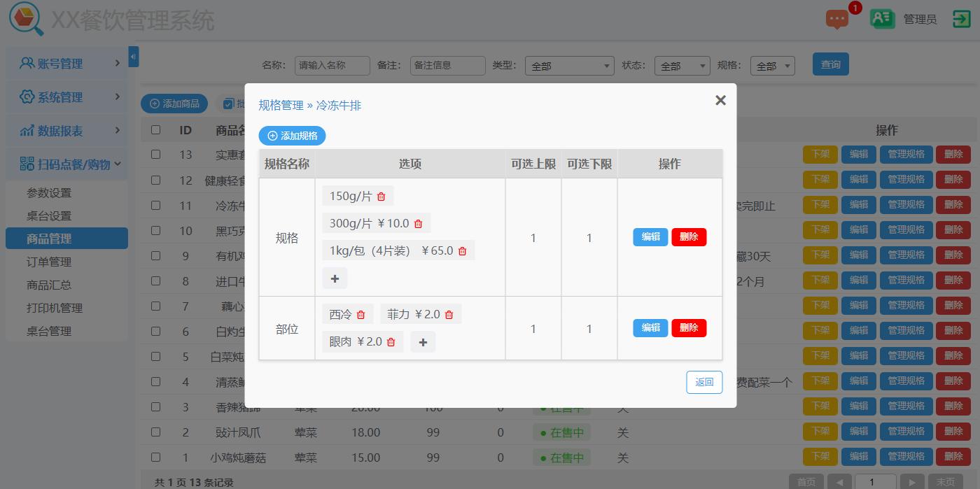Click the 添加规格 button

pos(292,136)
